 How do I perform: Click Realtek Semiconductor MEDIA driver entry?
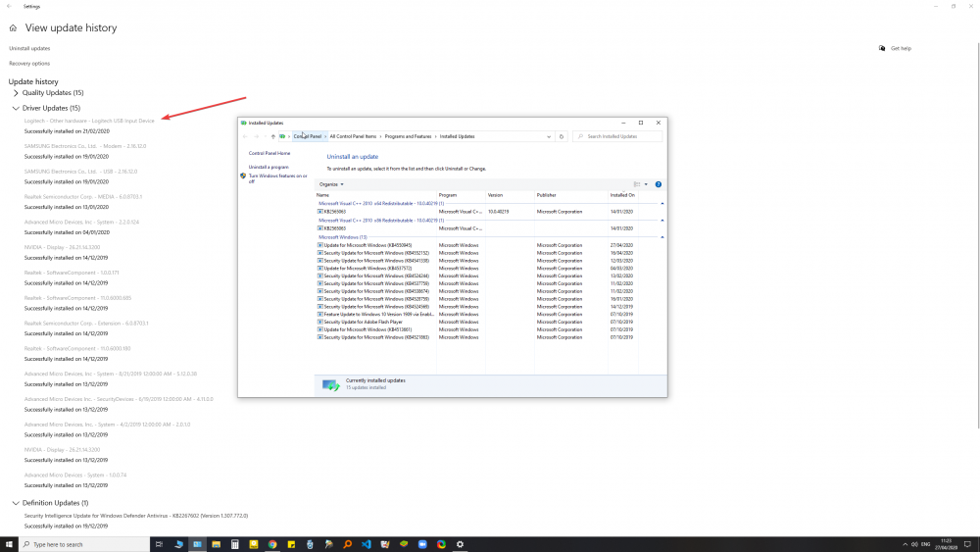[83, 196]
